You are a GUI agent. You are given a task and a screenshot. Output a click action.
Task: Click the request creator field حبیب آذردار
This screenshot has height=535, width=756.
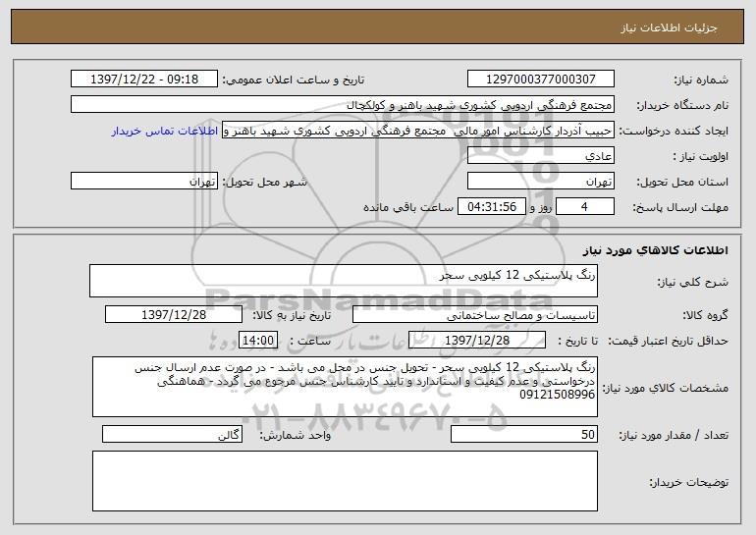pyautogui.click(x=418, y=131)
